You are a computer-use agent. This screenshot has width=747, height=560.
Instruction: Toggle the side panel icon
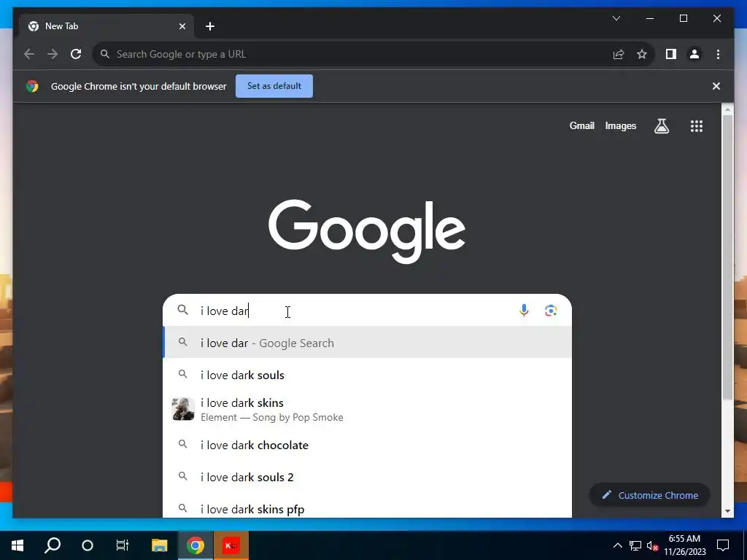[x=671, y=54]
